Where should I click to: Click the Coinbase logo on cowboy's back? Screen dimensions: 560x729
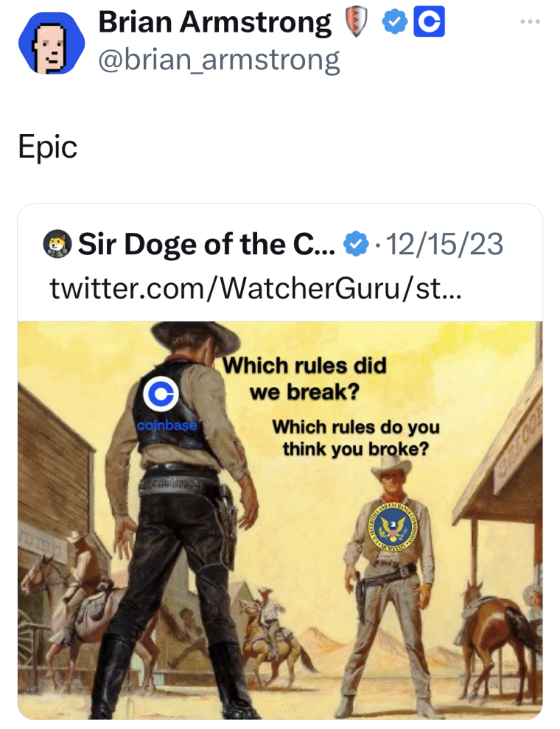pyautogui.click(x=161, y=394)
